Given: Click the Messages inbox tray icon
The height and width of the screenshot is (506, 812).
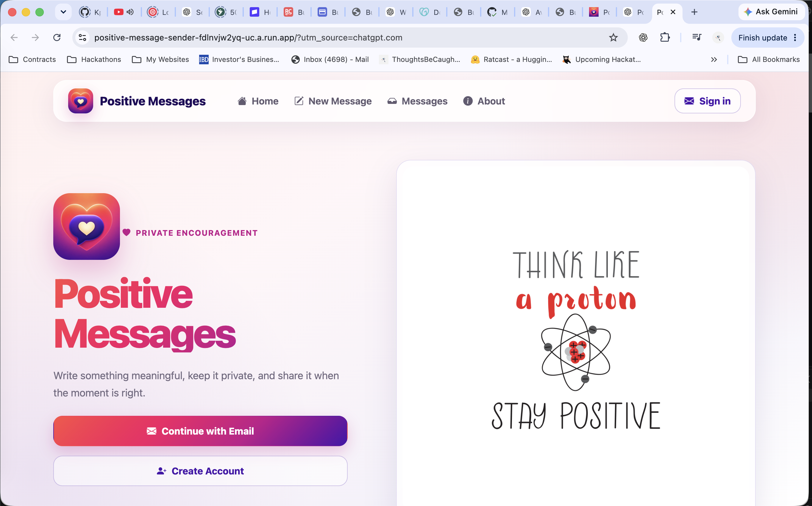Looking at the screenshot, I should [392, 101].
